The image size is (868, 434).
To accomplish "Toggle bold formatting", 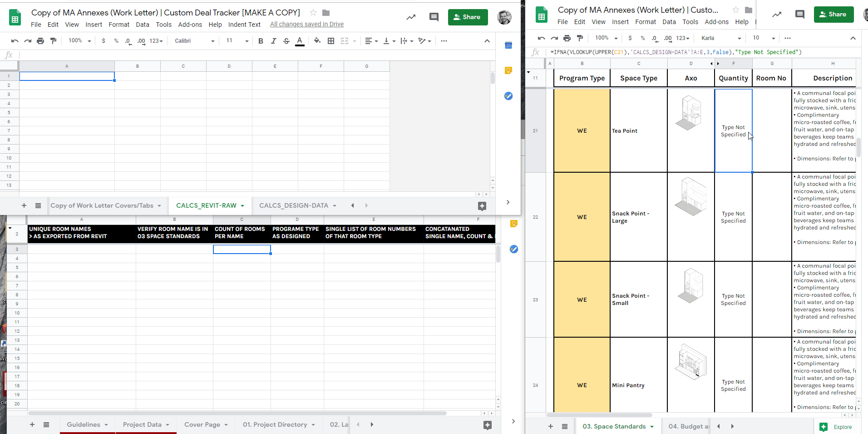I will 261,41.
